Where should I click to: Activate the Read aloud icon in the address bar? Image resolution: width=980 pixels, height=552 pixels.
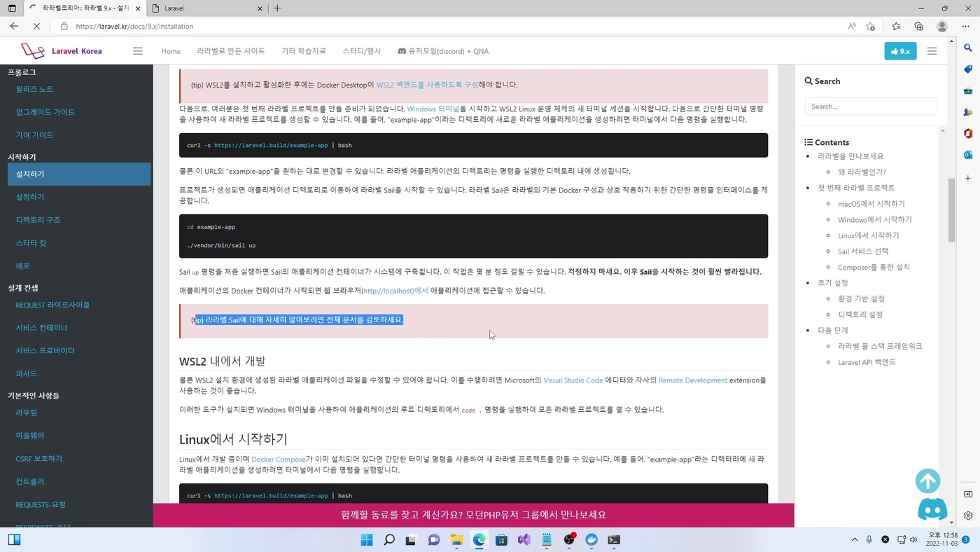[852, 26]
